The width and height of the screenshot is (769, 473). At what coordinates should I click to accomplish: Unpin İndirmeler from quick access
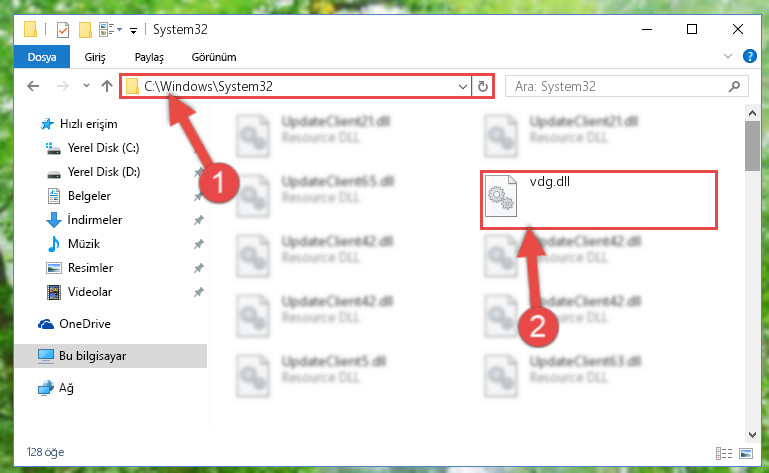coord(198,220)
